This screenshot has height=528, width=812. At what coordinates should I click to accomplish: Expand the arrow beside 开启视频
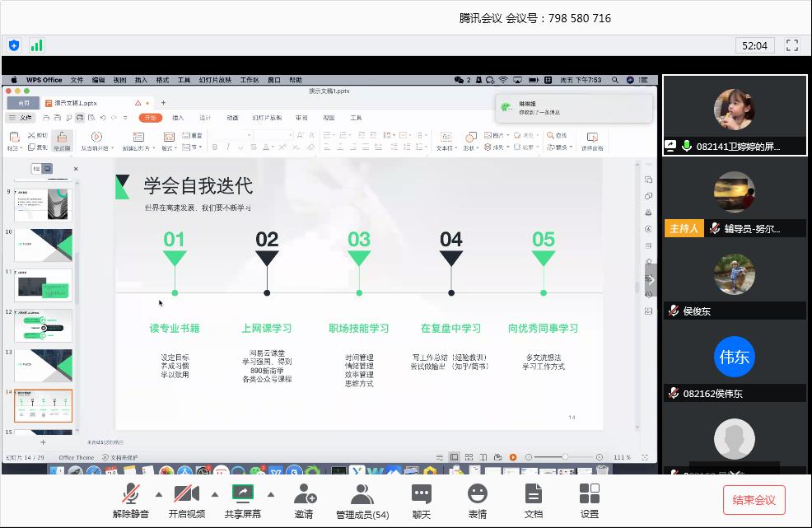[x=215, y=494]
